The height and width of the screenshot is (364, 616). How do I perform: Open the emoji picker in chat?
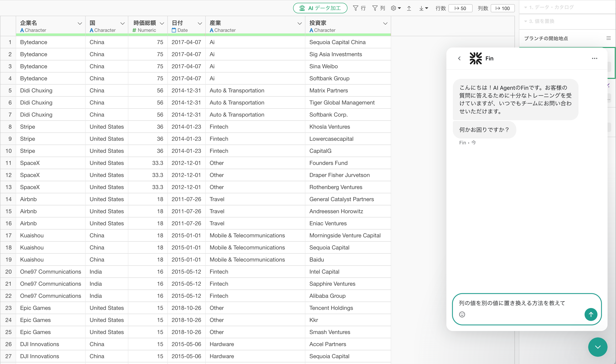(x=462, y=314)
